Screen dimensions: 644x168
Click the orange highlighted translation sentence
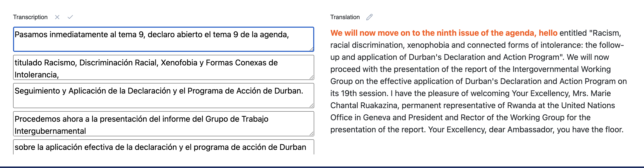pos(443,33)
